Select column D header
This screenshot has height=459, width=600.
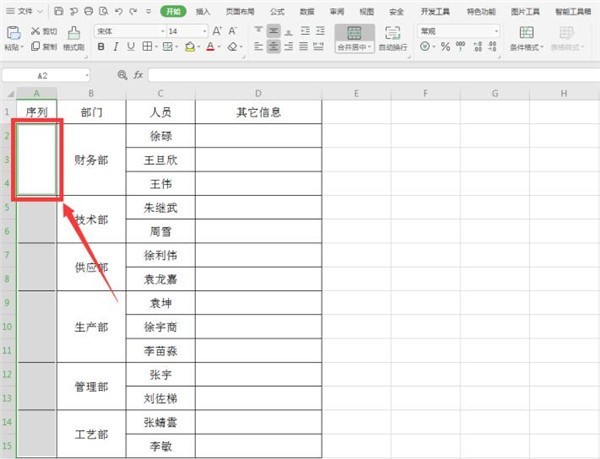click(x=258, y=93)
